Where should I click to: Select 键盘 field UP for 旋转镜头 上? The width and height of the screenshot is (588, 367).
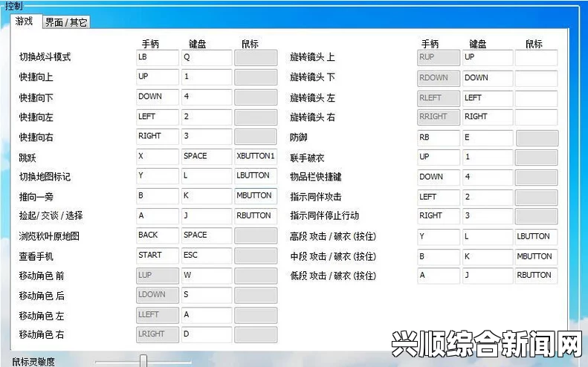click(488, 58)
